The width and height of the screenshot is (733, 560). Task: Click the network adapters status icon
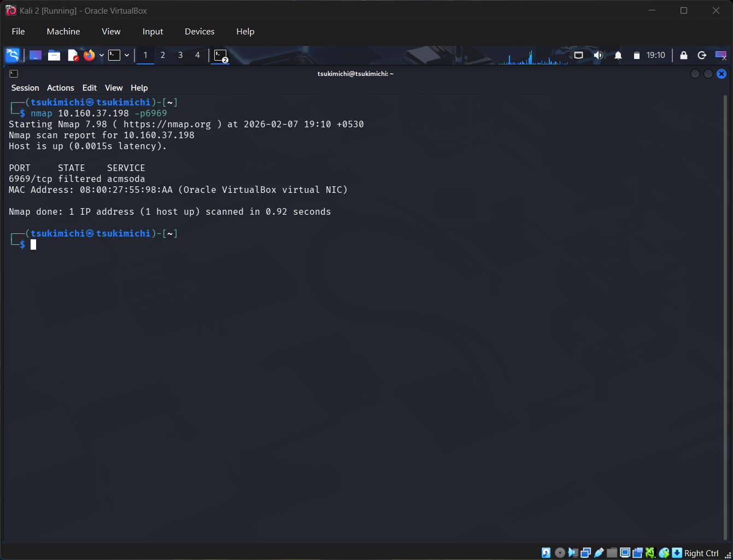586,553
